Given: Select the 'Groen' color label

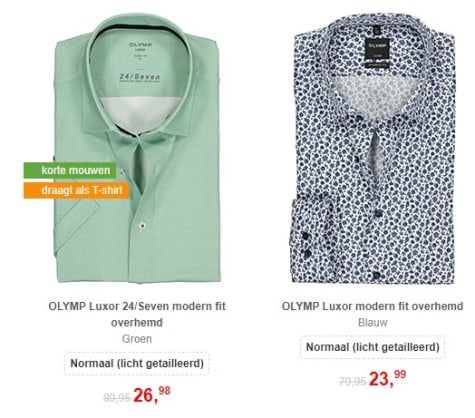Looking at the screenshot, I should coord(137,339).
